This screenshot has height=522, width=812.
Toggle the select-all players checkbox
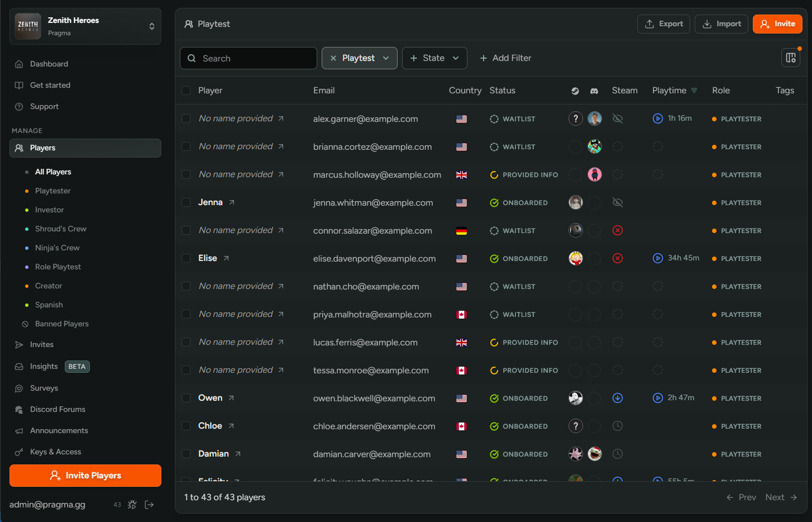coord(186,91)
